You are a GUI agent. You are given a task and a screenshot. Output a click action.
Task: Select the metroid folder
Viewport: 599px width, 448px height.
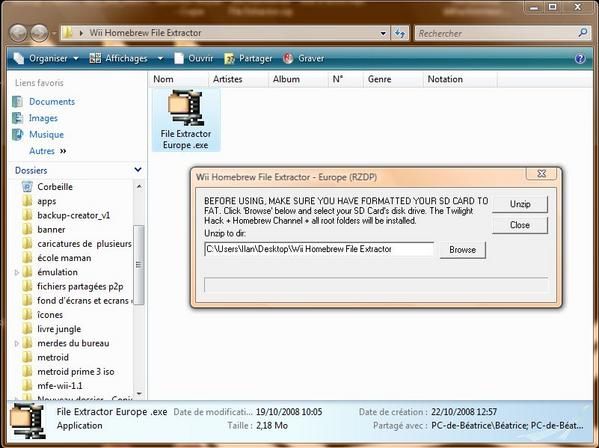(x=53, y=357)
